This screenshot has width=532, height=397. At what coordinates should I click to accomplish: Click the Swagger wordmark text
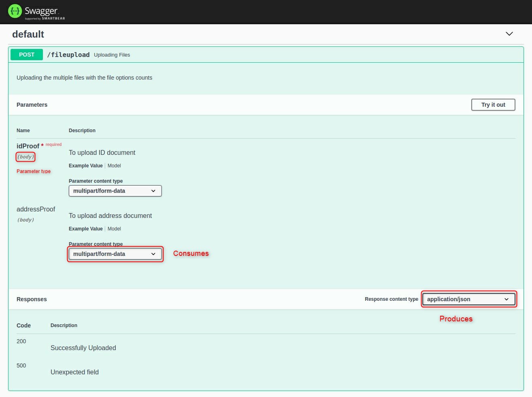click(x=41, y=11)
